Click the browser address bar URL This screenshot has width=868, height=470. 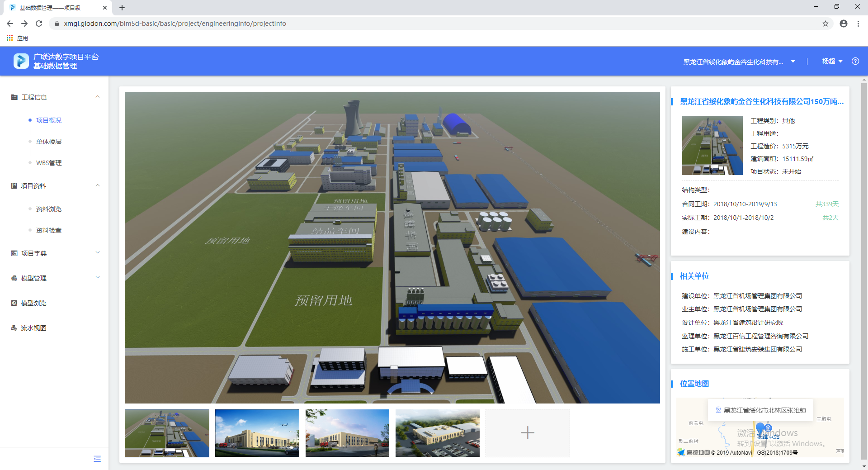point(175,24)
